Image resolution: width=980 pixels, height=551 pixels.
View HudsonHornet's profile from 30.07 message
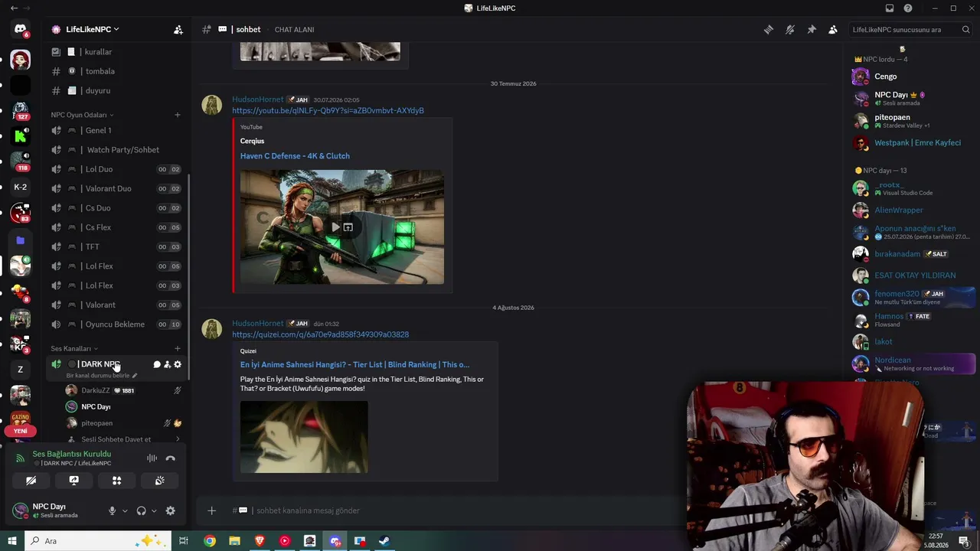click(257, 99)
